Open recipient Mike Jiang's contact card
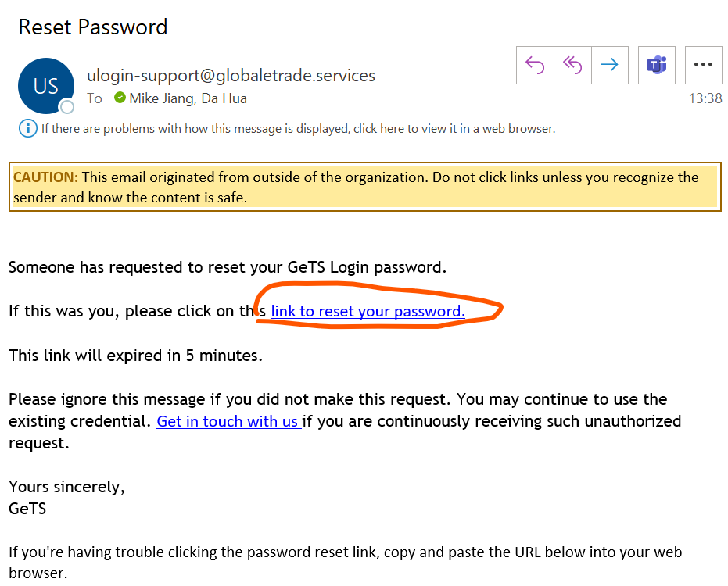Image resolution: width=728 pixels, height=586 pixels. (x=164, y=98)
